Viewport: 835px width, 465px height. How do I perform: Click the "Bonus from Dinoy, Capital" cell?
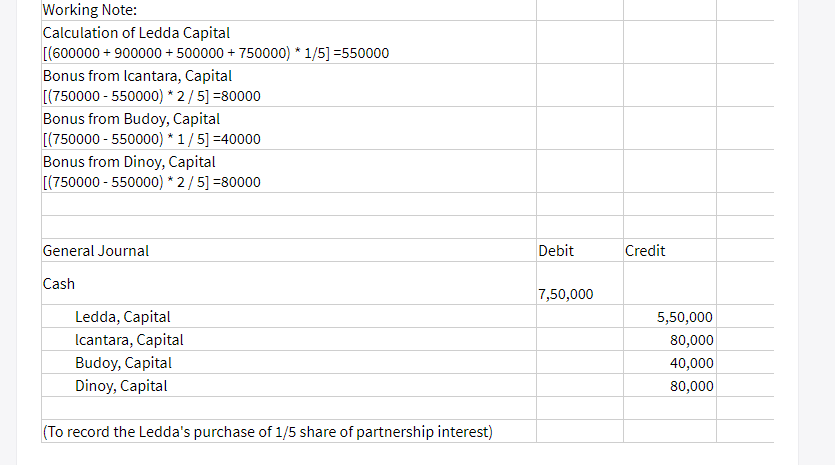click(x=130, y=162)
